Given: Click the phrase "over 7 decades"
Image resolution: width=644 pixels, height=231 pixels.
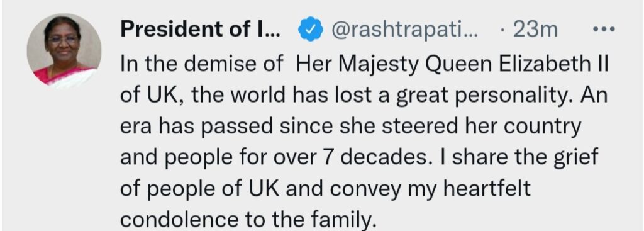Looking at the screenshot, I should point(360,158).
